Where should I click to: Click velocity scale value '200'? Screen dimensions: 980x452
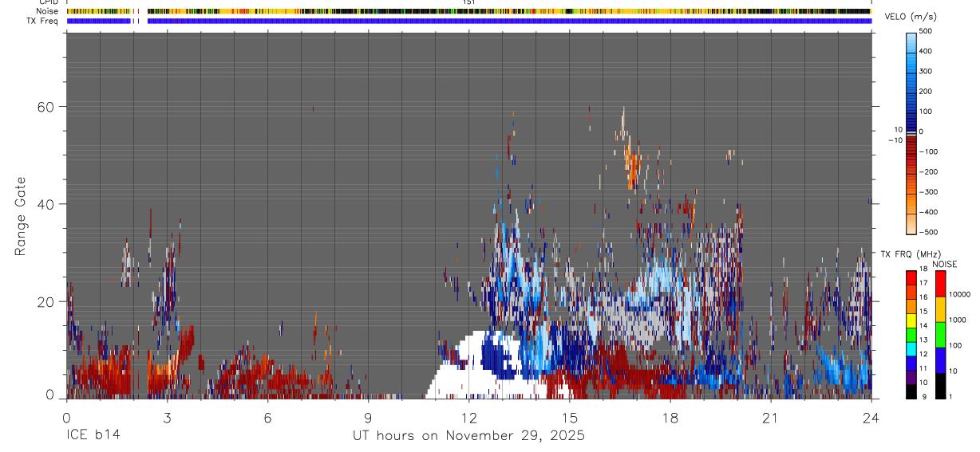click(x=926, y=92)
